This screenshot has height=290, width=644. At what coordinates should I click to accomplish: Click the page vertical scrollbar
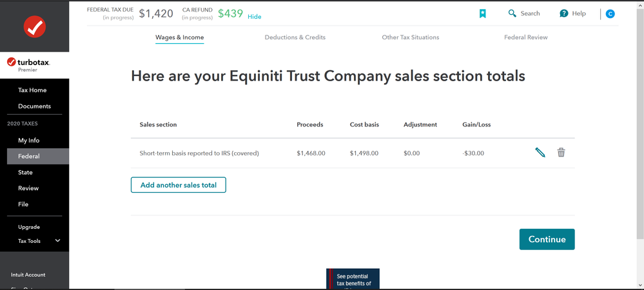[x=640, y=119]
